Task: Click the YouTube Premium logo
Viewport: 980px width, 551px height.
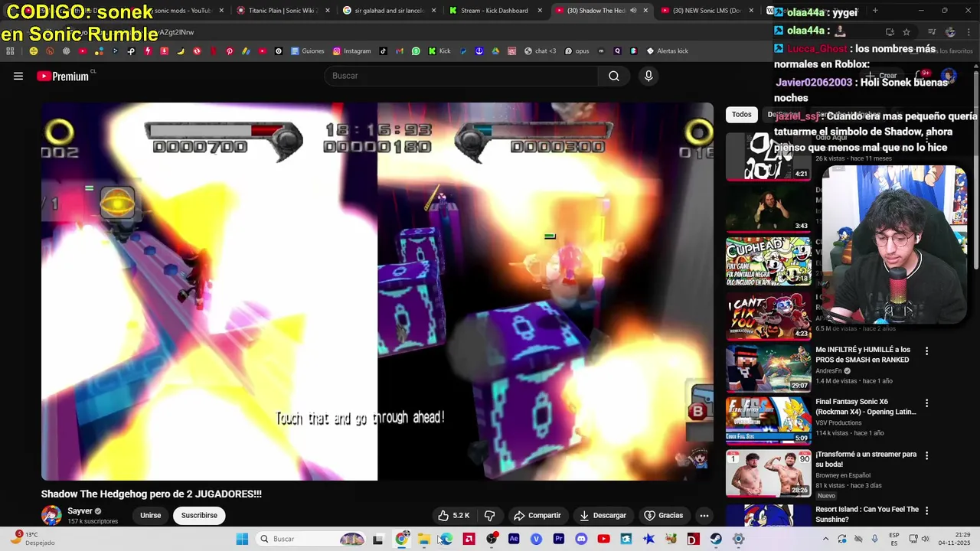Action: click(63, 76)
